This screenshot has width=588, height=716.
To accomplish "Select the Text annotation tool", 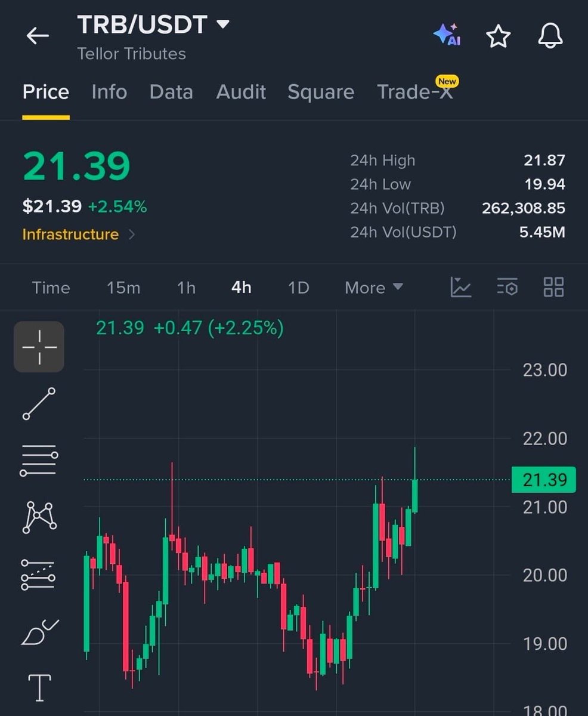I will click(x=39, y=688).
